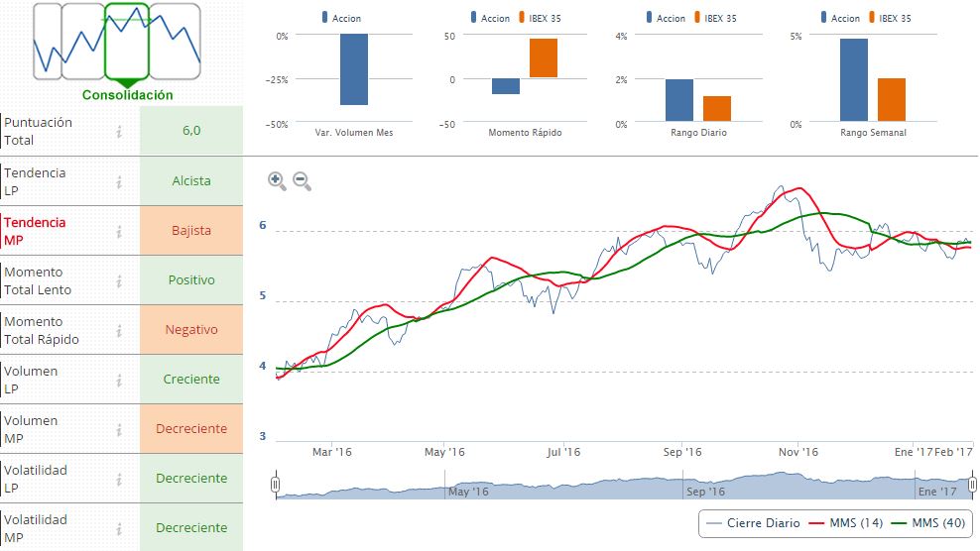This screenshot has width=980, height=551.
Task: Toggle Accion legend in Rango Semanal chart
Action: point(838,18)
